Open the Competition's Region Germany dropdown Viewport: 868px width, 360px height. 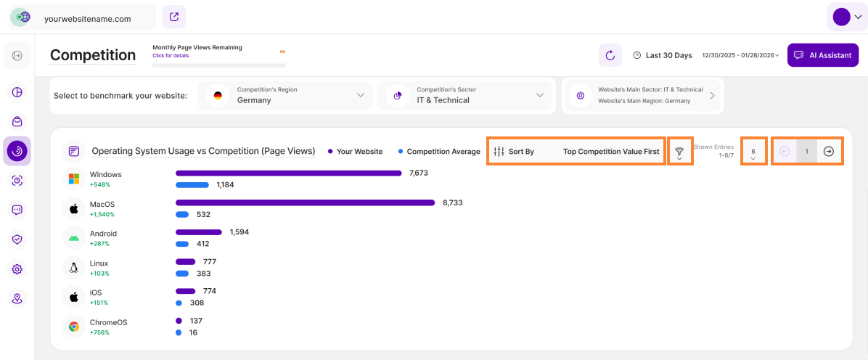click(285, 95)
